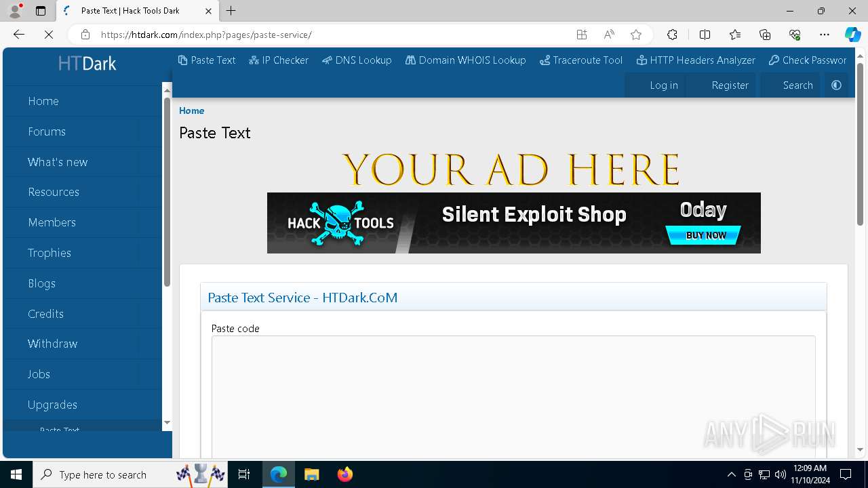Open Blogs in the sidebar

tap(41, 283)
